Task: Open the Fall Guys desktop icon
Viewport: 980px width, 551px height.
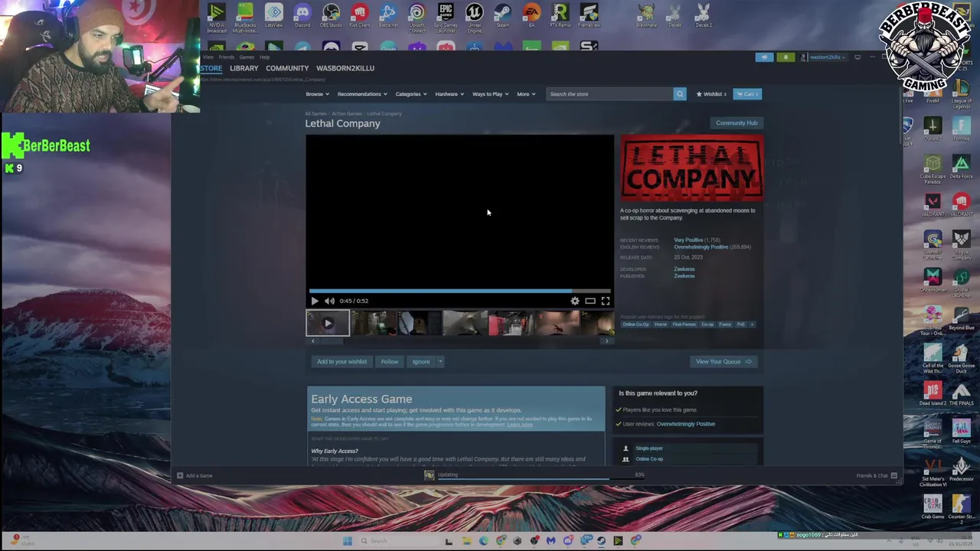Action: pos(962,431)
